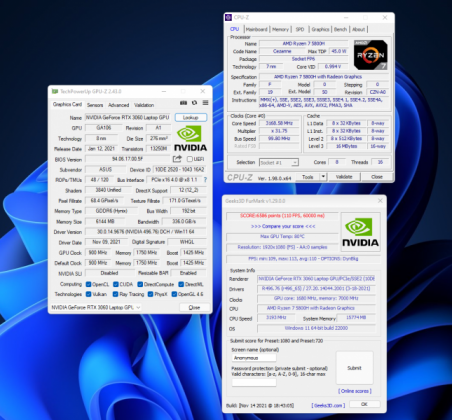Click the NVIDIA logo in FurMark window
Screen dimensions: 452x420
pyautogui.click(x=361, y=232)
